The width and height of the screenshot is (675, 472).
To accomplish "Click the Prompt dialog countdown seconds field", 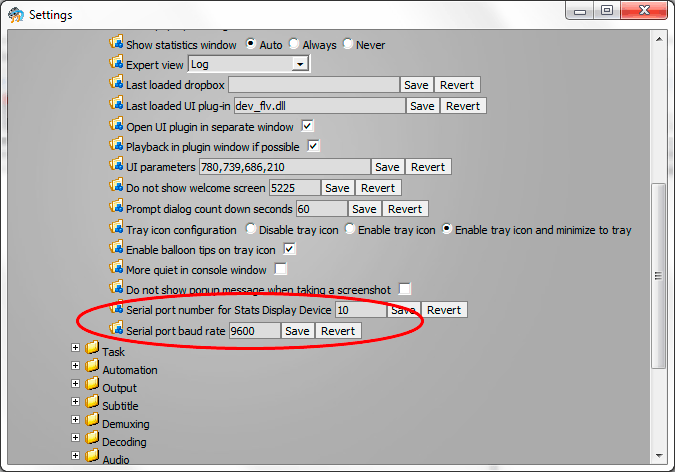I will [x=320, y=209].
